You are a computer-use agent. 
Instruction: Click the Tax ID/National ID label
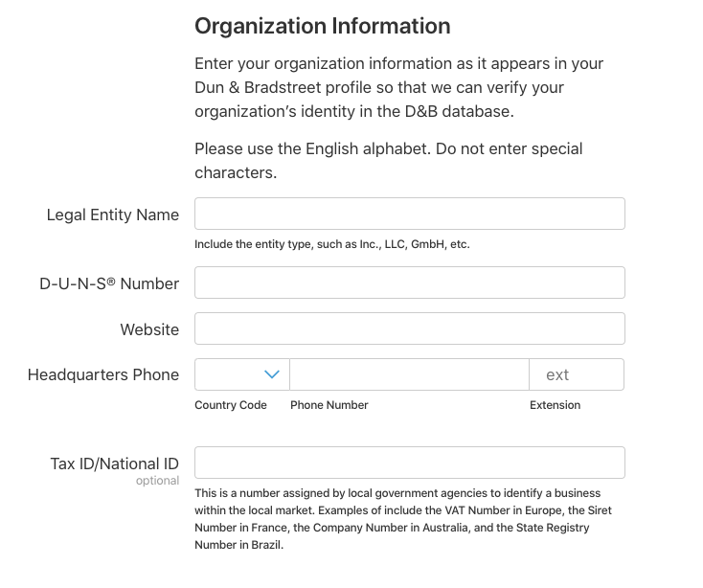[114, 464]
